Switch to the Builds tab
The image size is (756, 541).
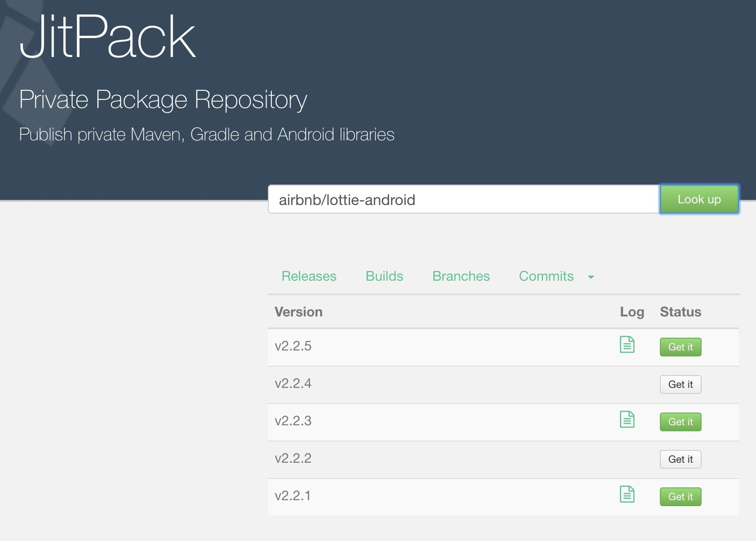[x=384, y=276]
